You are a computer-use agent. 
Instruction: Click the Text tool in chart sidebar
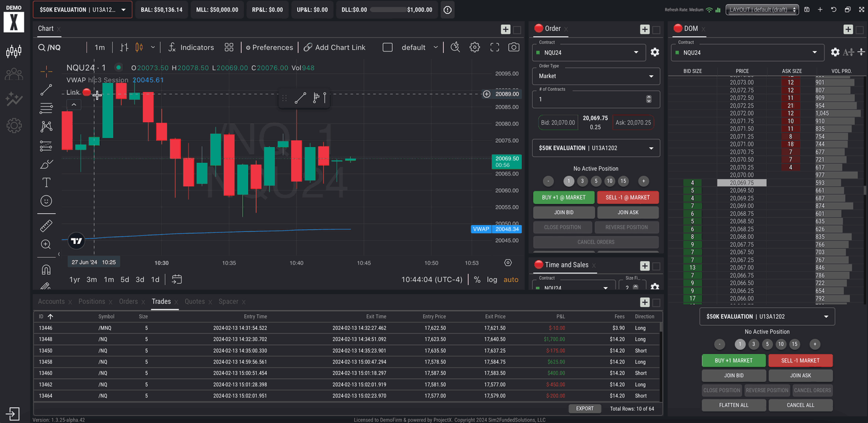point(46,182)
